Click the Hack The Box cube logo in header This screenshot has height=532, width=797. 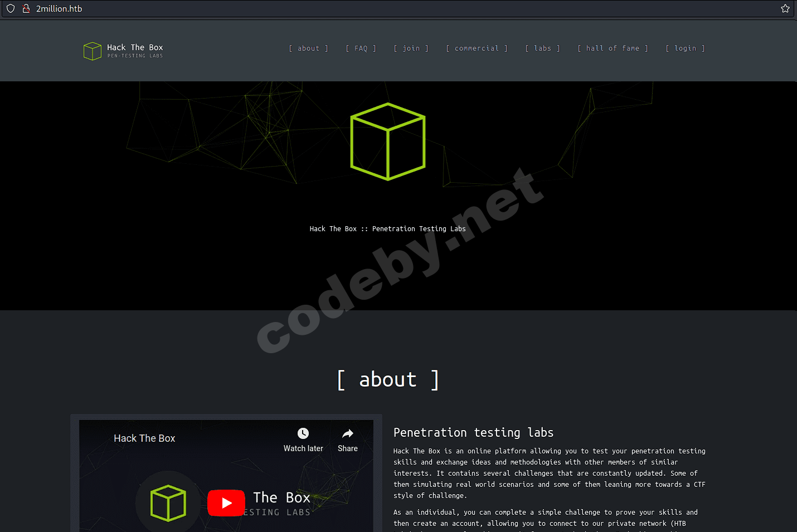(92, 51)
